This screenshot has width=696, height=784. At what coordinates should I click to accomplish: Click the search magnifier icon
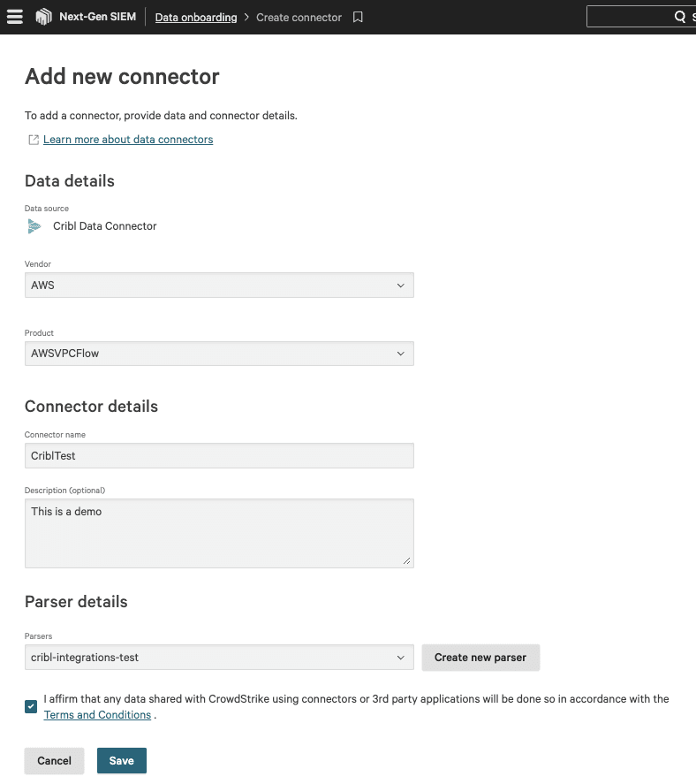click(680, 17)
